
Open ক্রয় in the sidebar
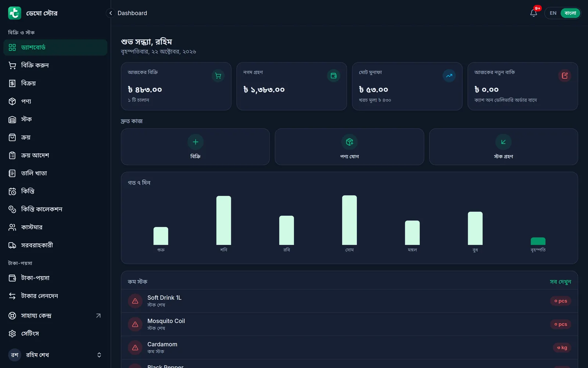(x=55, y=137)
